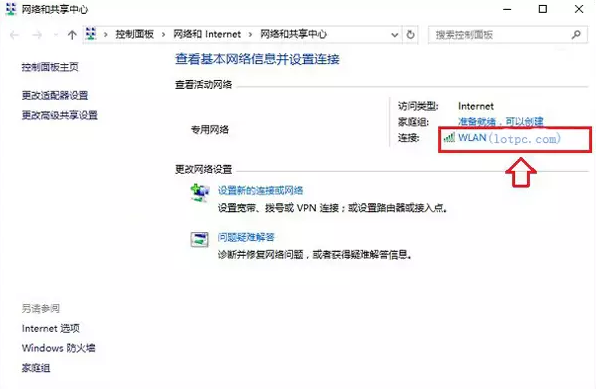Select 网络和共享中心 breadcrumb item
Viewport: 596px width, 389px height.
pos(293,34)
